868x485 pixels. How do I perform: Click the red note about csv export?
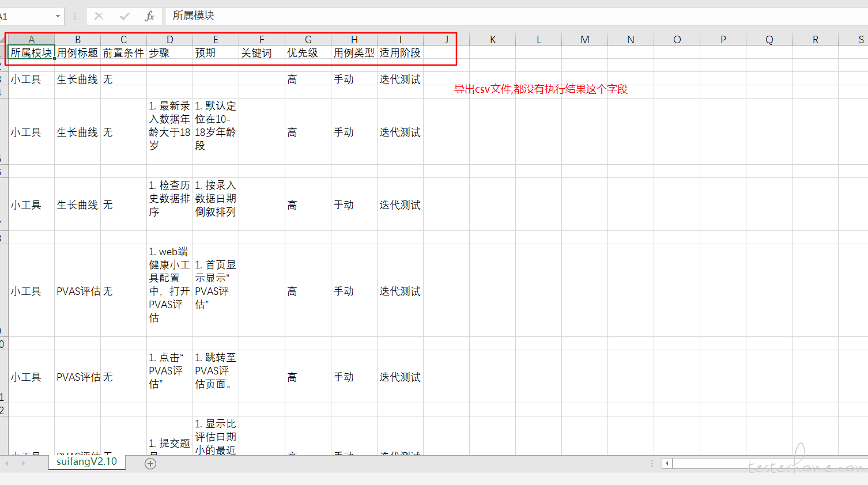[541, 89]
